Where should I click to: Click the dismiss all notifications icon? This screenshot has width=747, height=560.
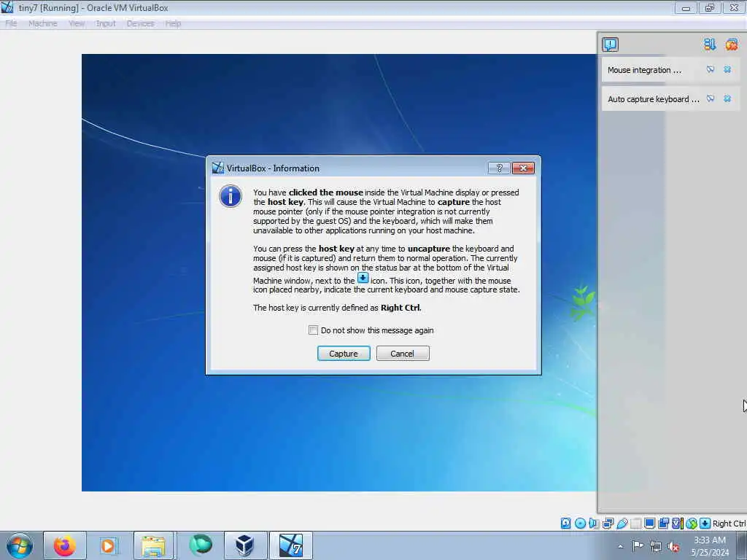tap(731, 44)
